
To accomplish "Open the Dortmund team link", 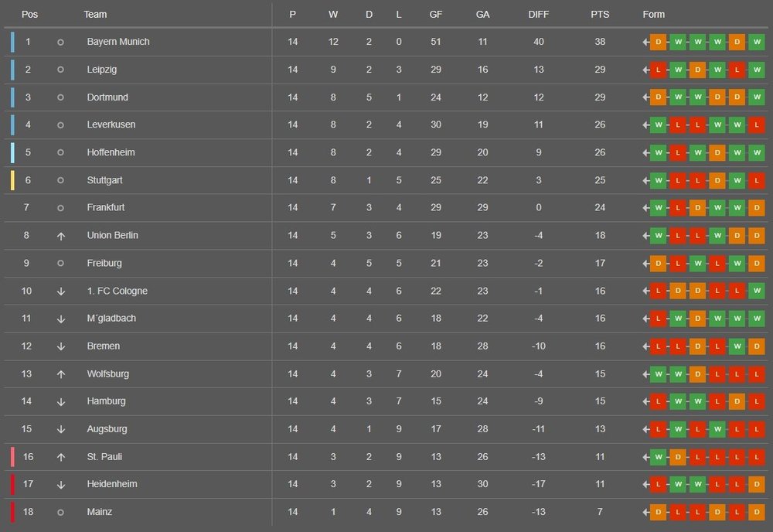I will point(107,97).
